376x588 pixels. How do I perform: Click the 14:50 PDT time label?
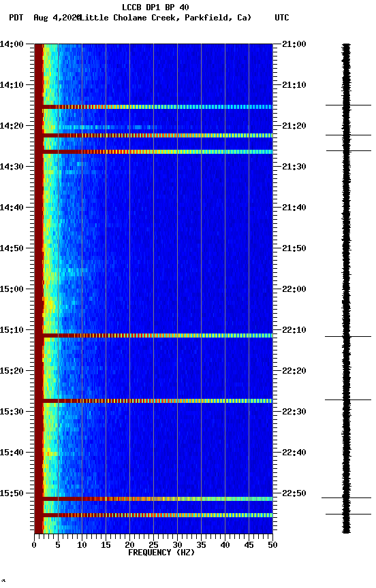coord(12,248)
